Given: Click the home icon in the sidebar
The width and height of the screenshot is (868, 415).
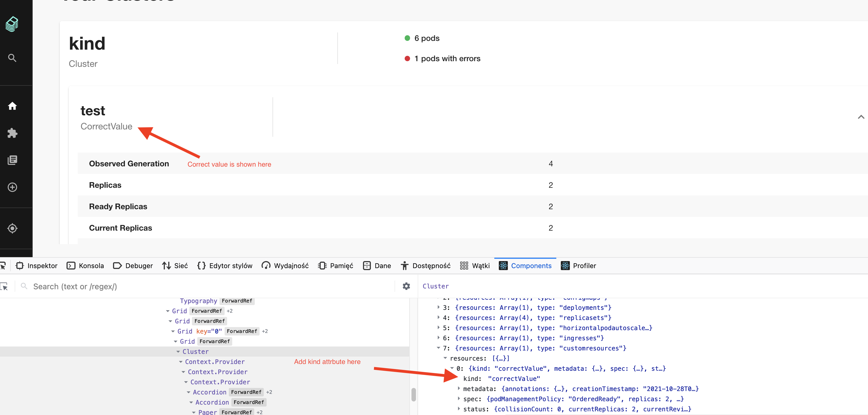Looking at the screenshot, I should (x=12, y=105).
